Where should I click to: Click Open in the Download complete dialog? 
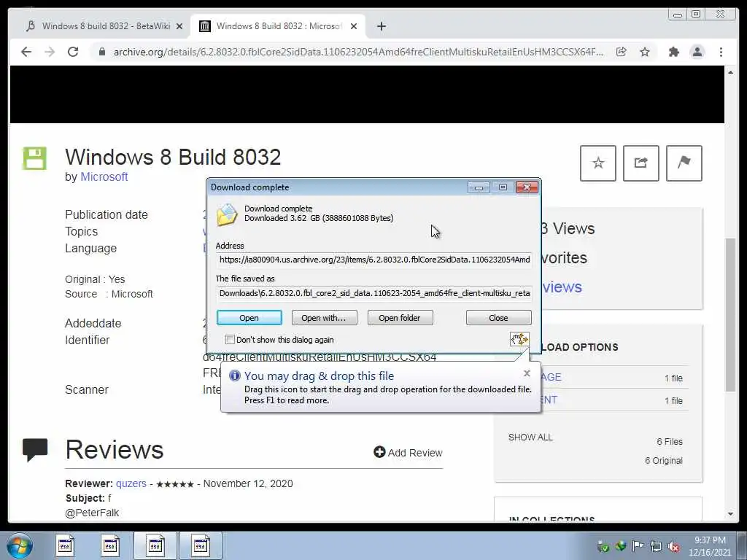(x=249, y=318)
